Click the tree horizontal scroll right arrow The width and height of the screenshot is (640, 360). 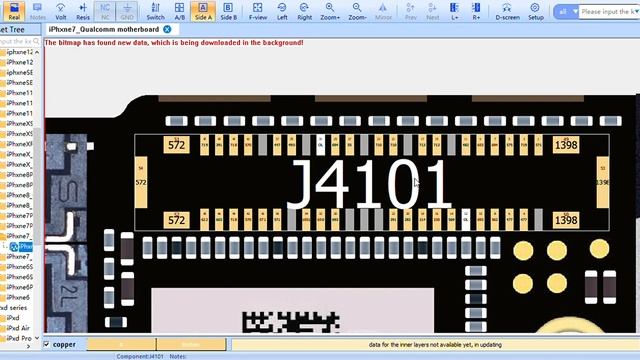pyautogui.click(x=28, y=347)
